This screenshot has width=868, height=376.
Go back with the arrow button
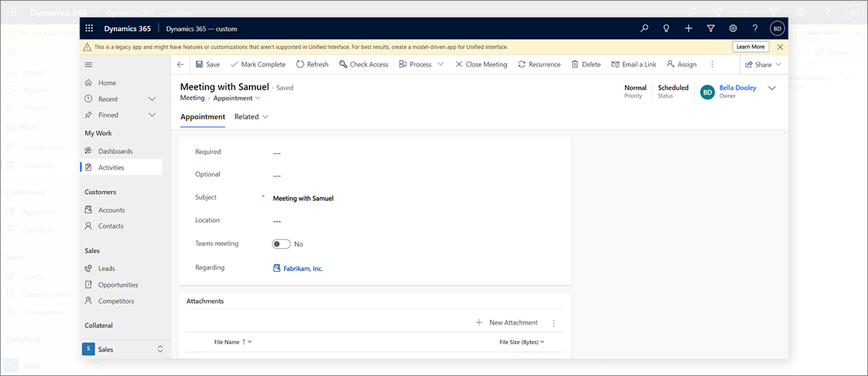point(180,64)
